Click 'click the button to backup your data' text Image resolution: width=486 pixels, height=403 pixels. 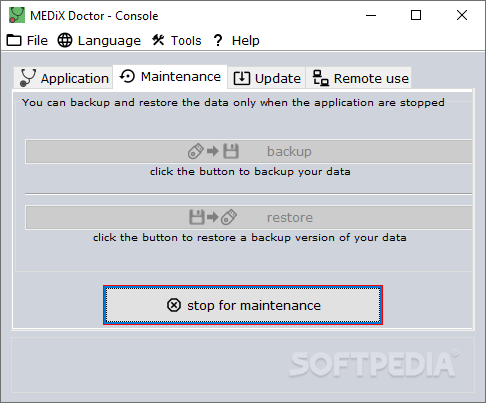[x=250, y=172]
